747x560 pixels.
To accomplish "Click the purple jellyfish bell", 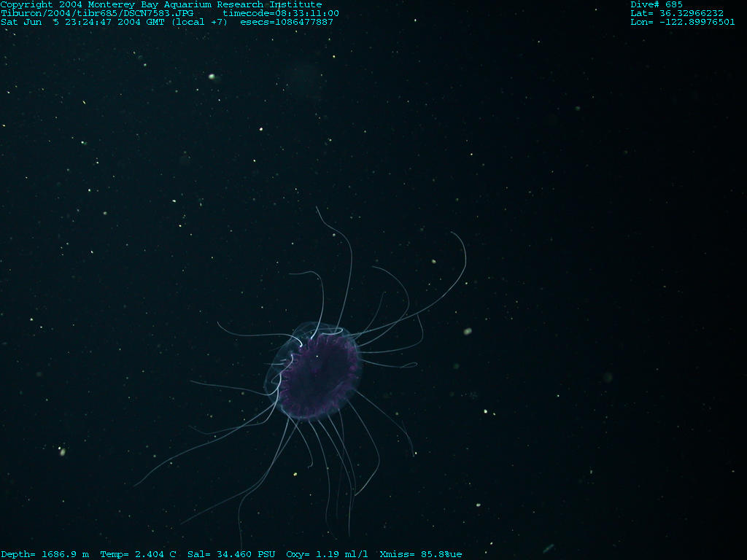I will coord(314,372).
